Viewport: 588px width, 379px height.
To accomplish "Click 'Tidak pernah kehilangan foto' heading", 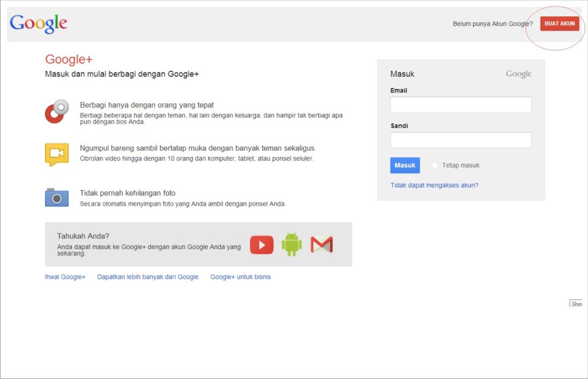I will (x=128, y=193).
